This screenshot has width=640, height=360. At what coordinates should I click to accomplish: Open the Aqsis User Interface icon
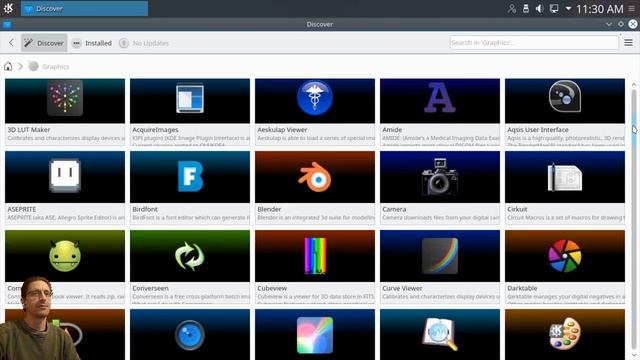point(564,96)
